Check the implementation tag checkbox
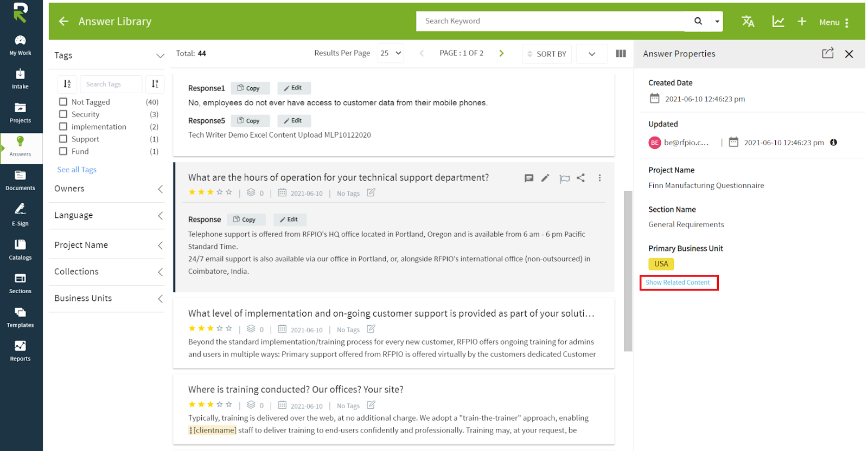 tap(63, 127)
